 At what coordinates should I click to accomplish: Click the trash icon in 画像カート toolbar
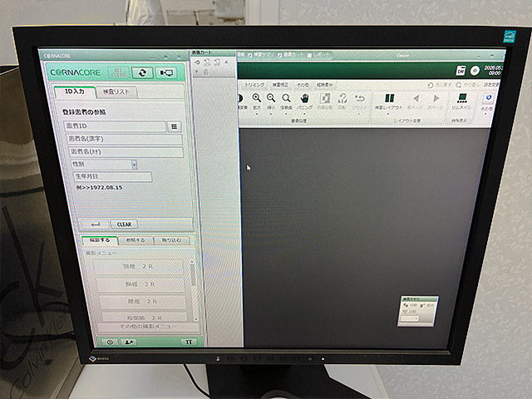(205, 72)
